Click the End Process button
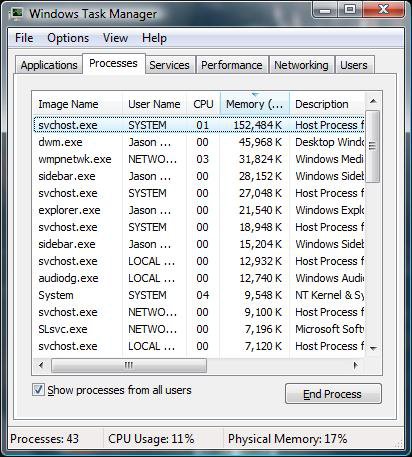This screenshot has width=412, height=457. (x=333, y=394)
